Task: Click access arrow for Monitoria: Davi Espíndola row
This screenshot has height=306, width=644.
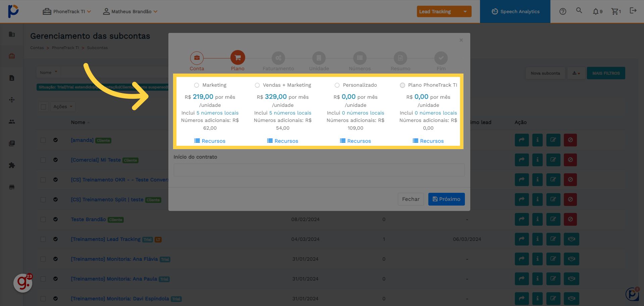Action: click(x=522, y=299)
